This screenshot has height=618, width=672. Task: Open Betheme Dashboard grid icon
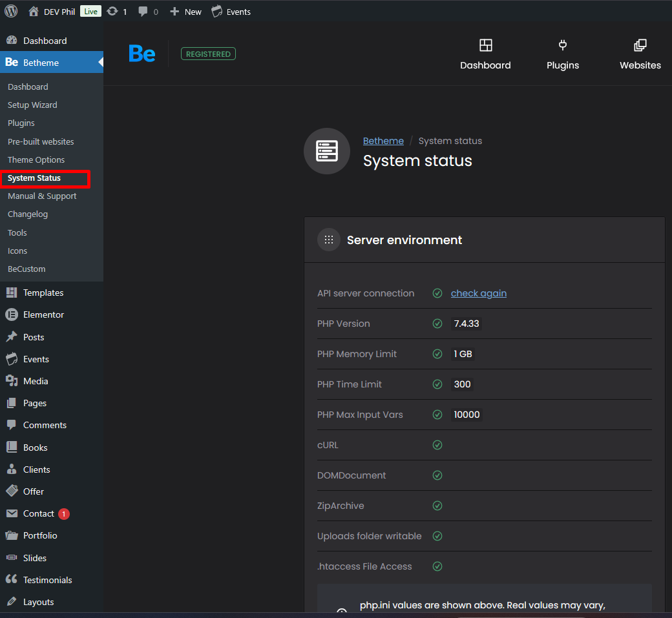coord(485,45)
